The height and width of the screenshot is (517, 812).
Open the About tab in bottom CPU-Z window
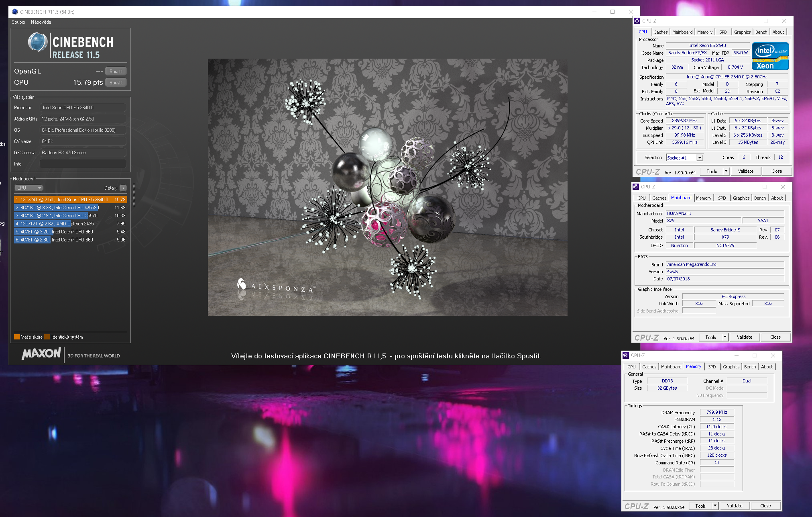pyautogui.click(x=767, y=367)
